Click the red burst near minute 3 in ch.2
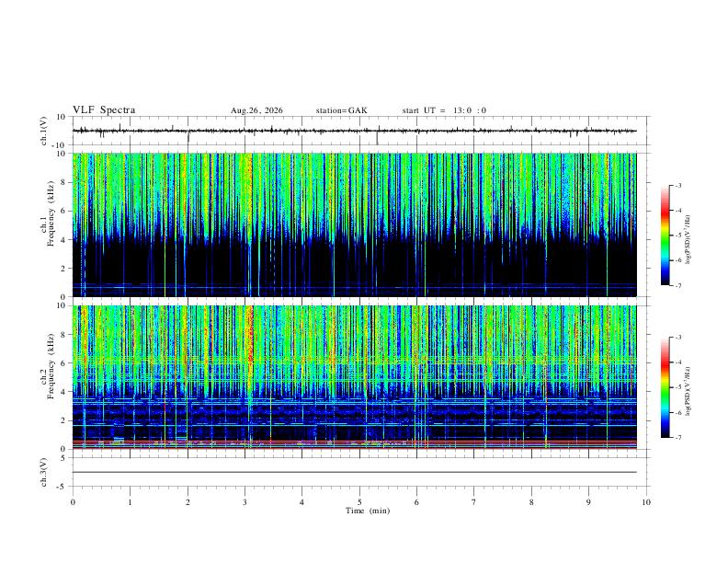Image resolution: width=728 pixels, height=563 pixels. pos(251,337)
